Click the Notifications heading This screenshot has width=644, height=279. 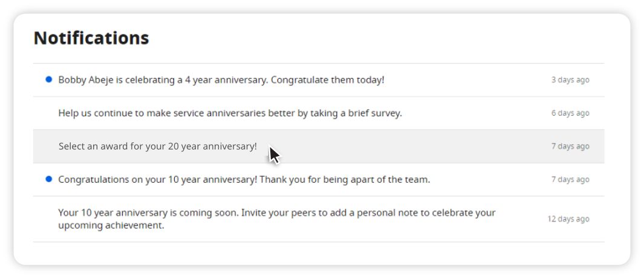coord(91,38)
